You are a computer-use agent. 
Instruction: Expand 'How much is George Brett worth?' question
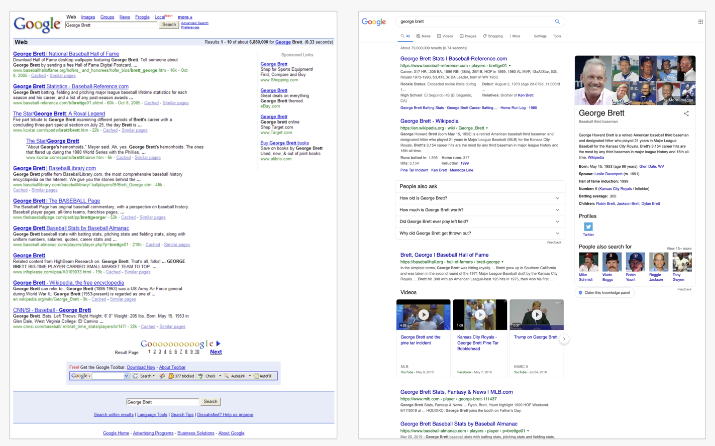(480, 210)
